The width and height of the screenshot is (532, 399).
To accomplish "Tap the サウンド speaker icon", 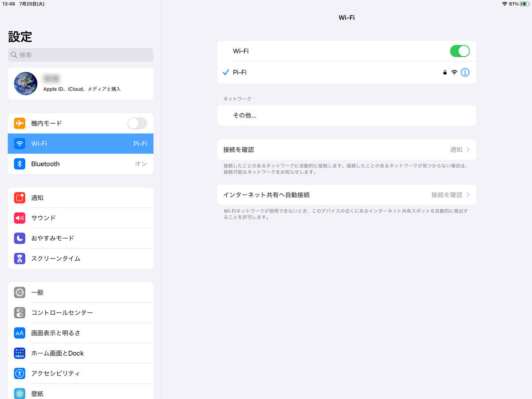I will [x=20, y=218].
